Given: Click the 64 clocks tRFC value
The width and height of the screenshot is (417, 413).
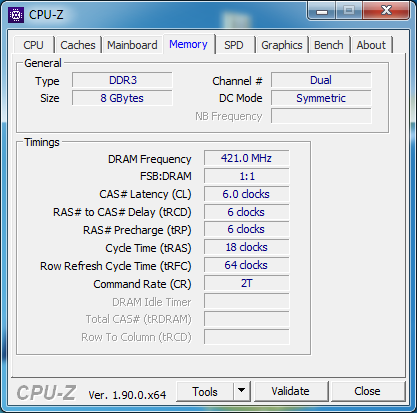Looking at the screenshot, I should click(247, 265).
